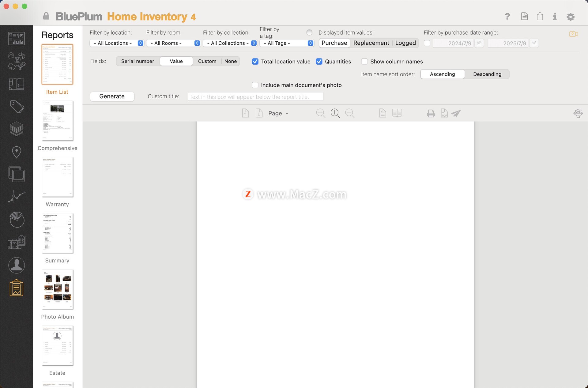Go to previous page with up-arrow icon
The height and width of the screenshot is (388, 588).
click(245, 113)
